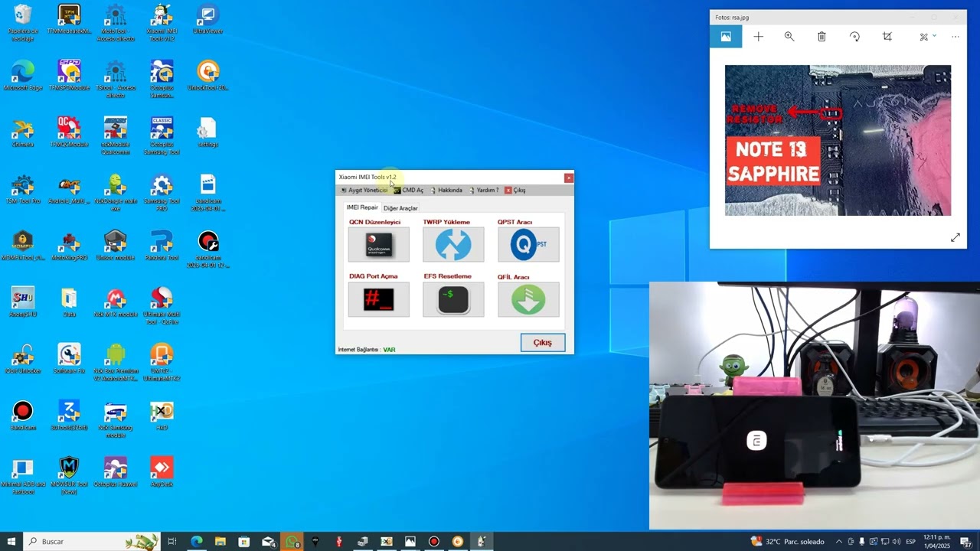
Task: Open the QCN Düzenleyici Qualcomm tool
Action: (378, 245)
